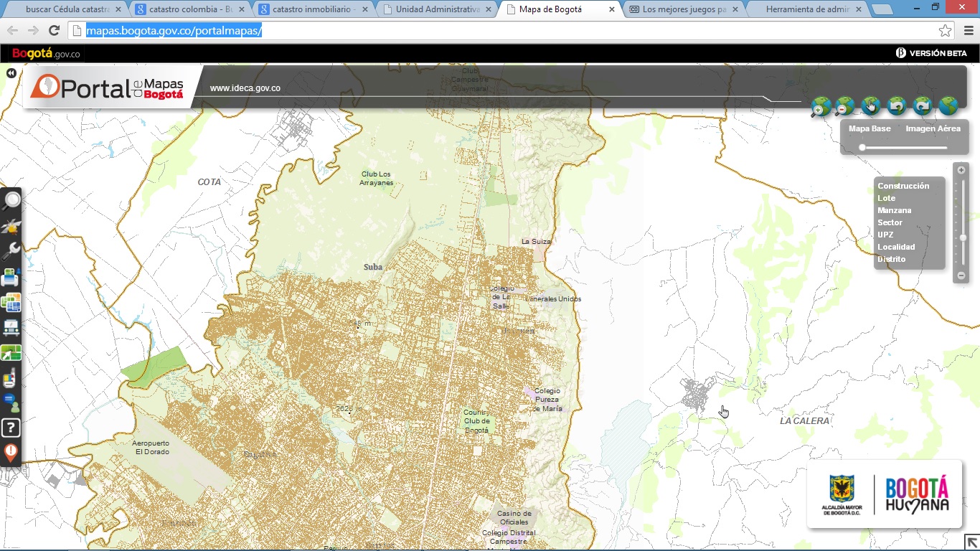980x551 pixels.
Task: Open the Chrome hamburger menu
Action: pos(969,30)
